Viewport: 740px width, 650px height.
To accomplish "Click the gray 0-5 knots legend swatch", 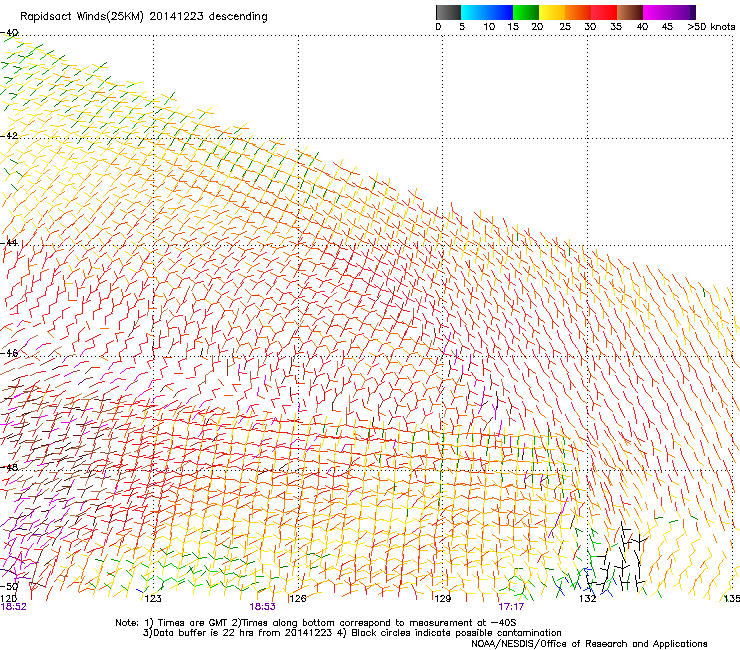I will click(448, 12).
